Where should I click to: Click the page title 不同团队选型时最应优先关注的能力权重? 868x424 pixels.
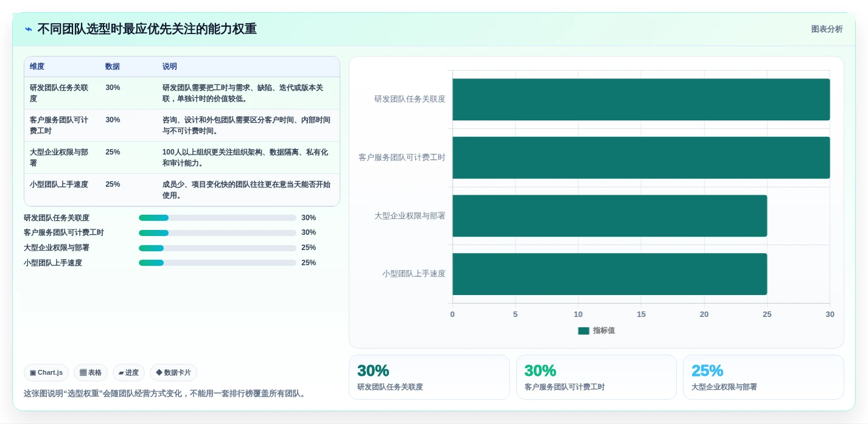click(147, 29)
